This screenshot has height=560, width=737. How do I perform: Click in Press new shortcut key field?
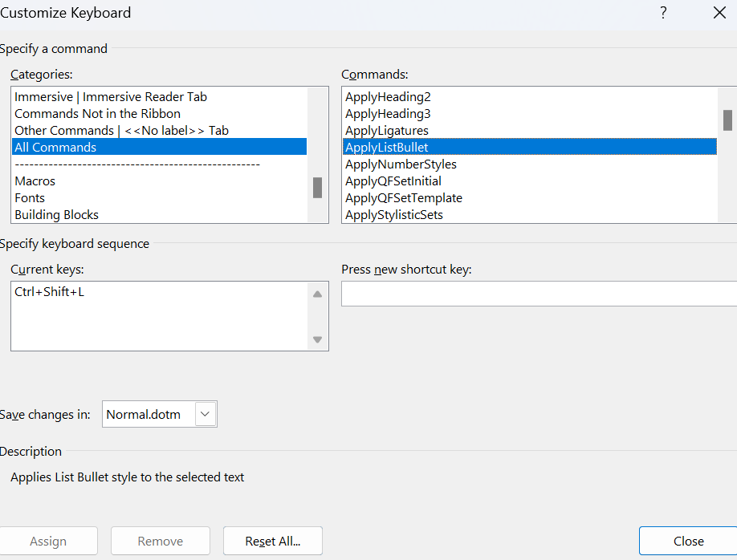538,294
